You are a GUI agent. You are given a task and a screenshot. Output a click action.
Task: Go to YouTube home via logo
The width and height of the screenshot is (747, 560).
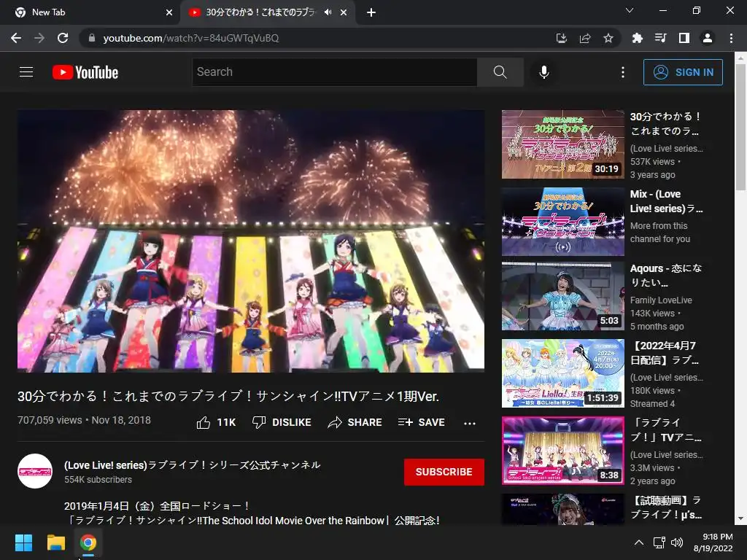pyautogui.click(x=85, y=72)
